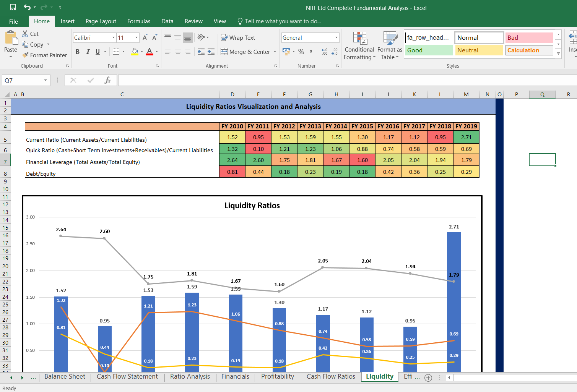Decrease decimal places
The height and width of the screenshot is (392, 577).
335,52
